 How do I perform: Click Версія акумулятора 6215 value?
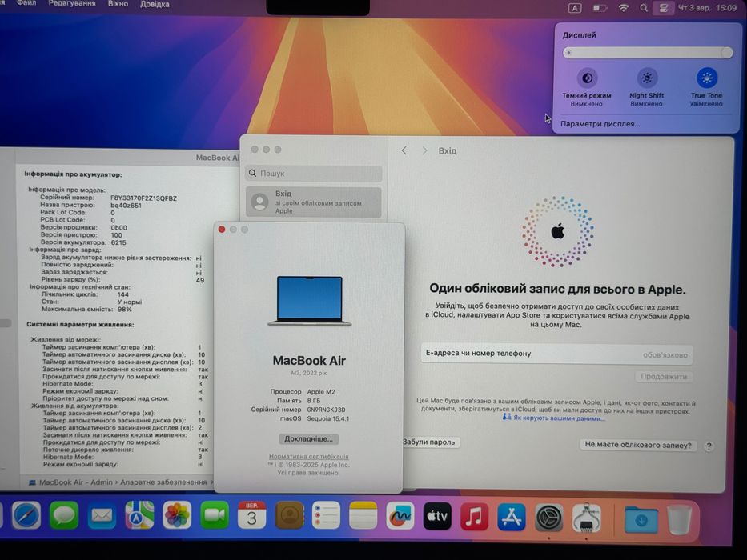click(118, 242)
